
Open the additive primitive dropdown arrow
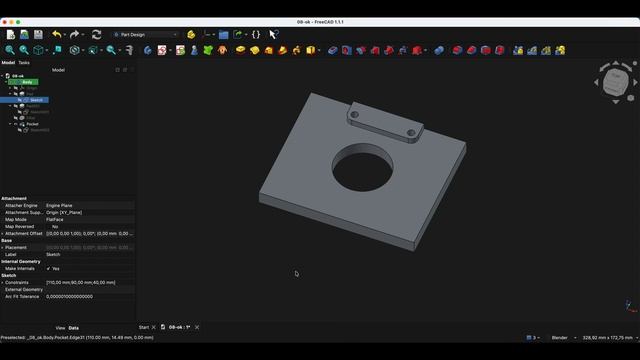pos(319,51)
